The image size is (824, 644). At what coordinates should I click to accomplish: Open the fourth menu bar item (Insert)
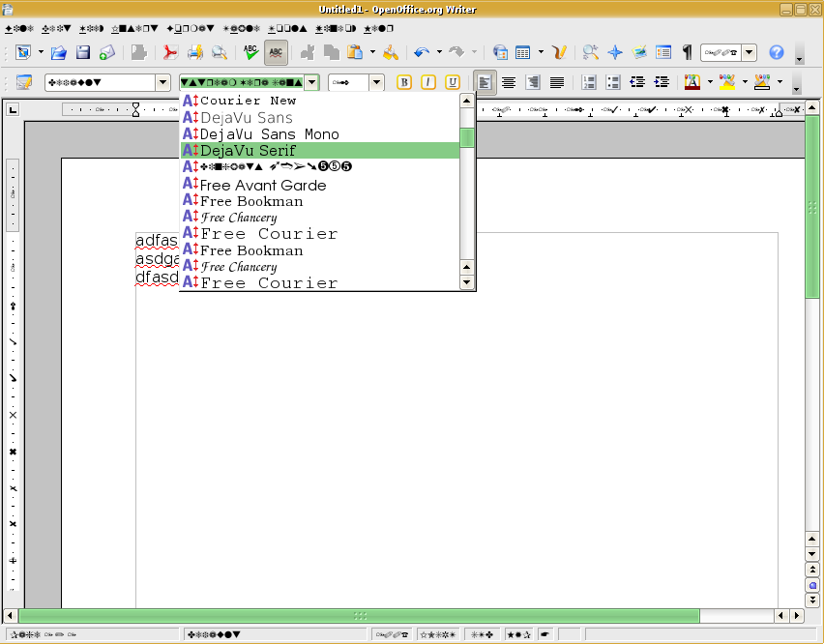click(x=134, y=28)
